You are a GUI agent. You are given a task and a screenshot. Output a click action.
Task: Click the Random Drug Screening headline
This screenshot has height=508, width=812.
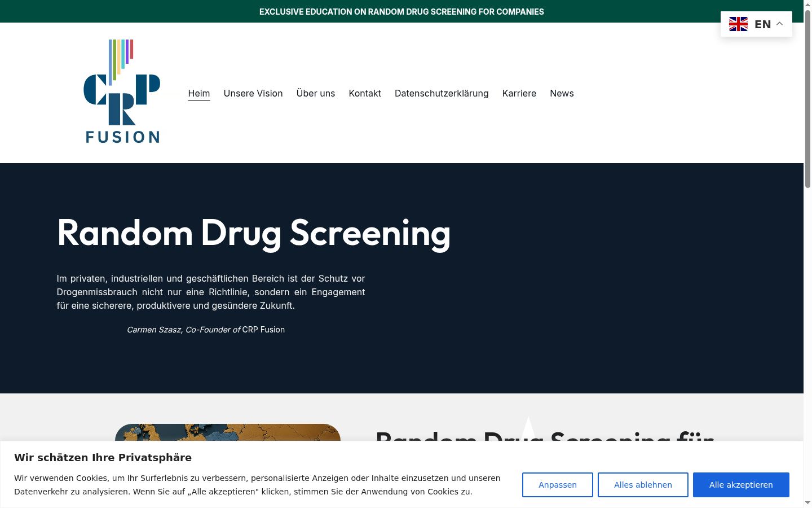pos(254,233)
